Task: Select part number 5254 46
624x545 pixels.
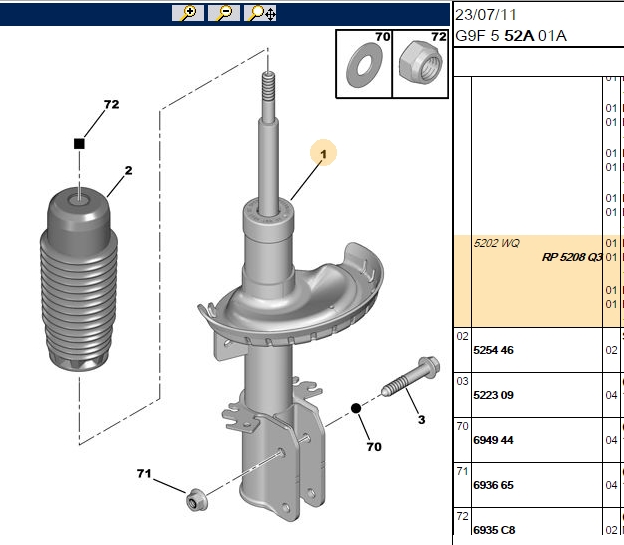Action: click(x=493, y=350)
